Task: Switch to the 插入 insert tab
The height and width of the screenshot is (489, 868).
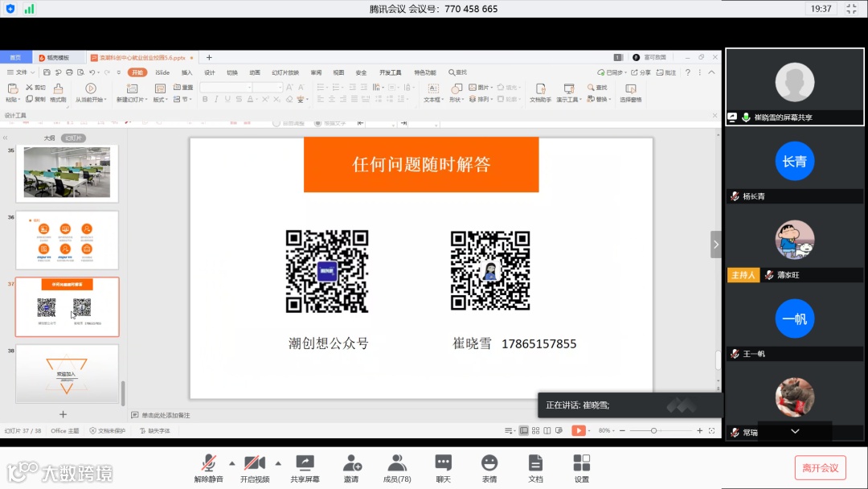Action: click(x=187, y=72)
